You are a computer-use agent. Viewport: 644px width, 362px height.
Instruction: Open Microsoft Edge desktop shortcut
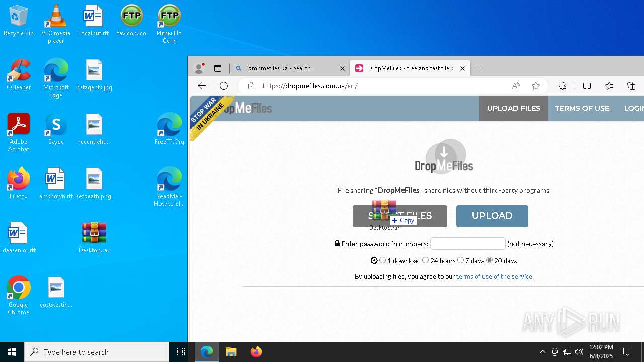[x=56, y=78]
